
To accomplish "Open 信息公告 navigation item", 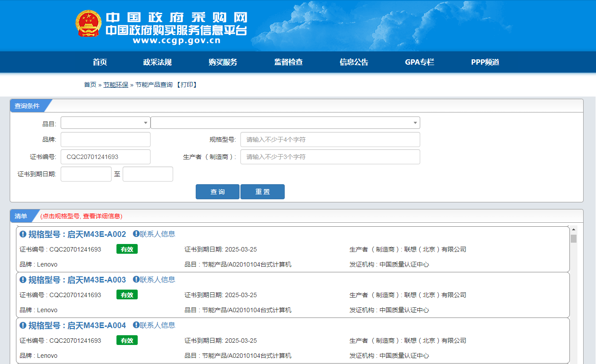I will (x=354, y=62).
